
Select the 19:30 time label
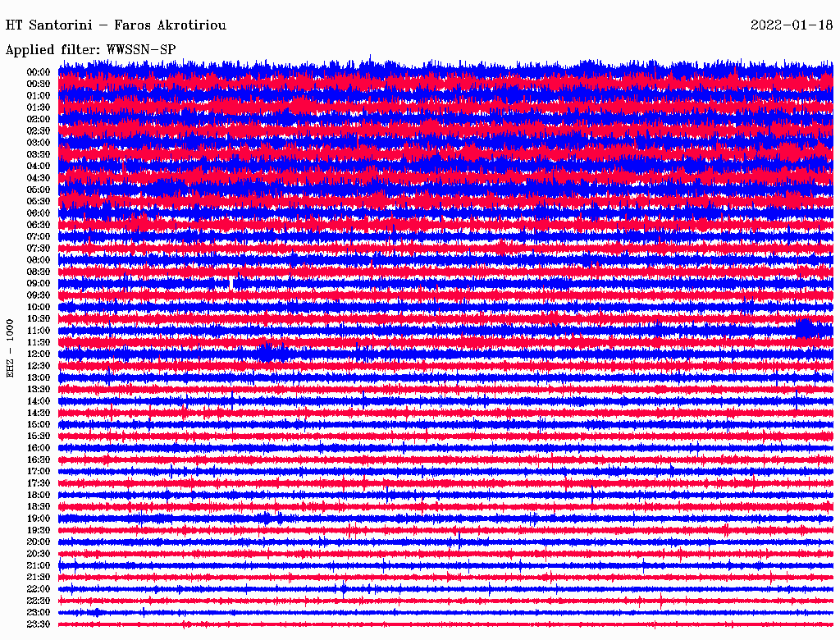click(39, 531)
